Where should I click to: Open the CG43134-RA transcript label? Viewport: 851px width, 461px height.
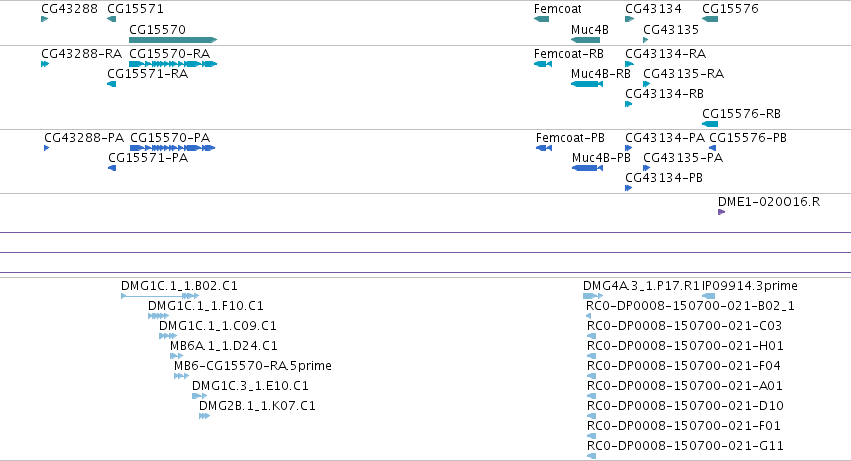[665, 54]
